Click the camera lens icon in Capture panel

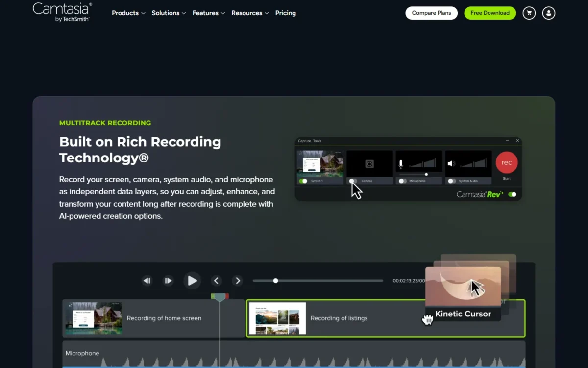click(x=369, y=163)
